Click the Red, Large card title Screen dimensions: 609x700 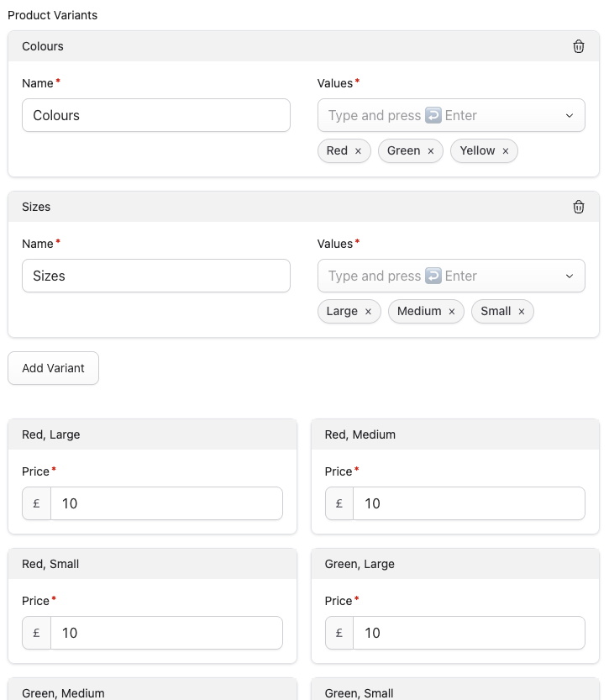[x=51, y=434]
